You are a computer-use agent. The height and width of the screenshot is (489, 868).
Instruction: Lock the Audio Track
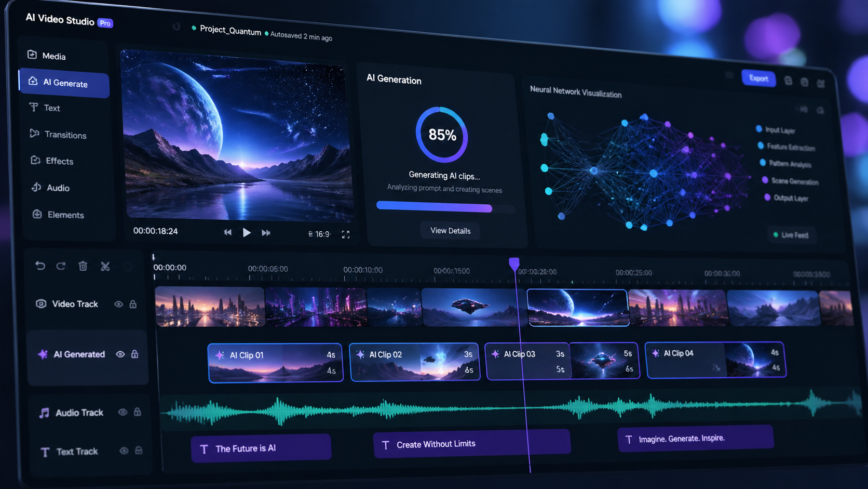pos(137,412)
